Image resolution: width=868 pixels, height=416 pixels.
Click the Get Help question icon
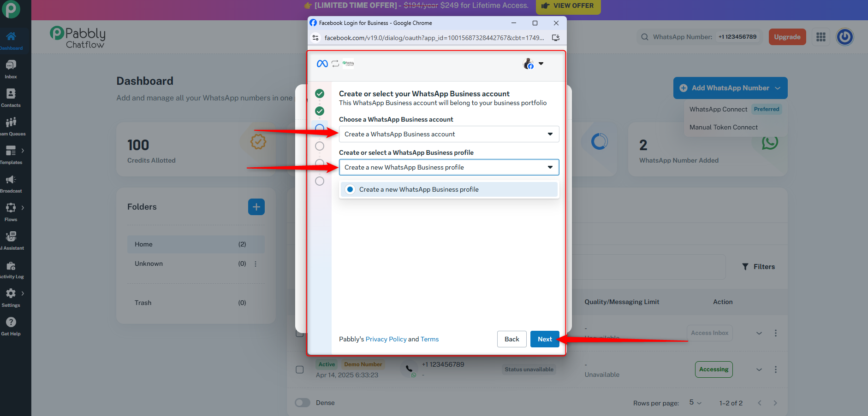(x=11, y=322)
